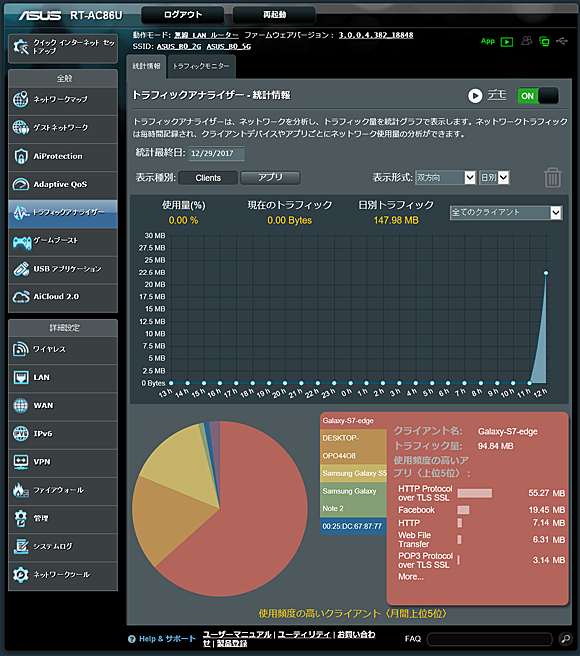Open Administration (管理) gear icon
580x656 pixels.
point(21,518)
